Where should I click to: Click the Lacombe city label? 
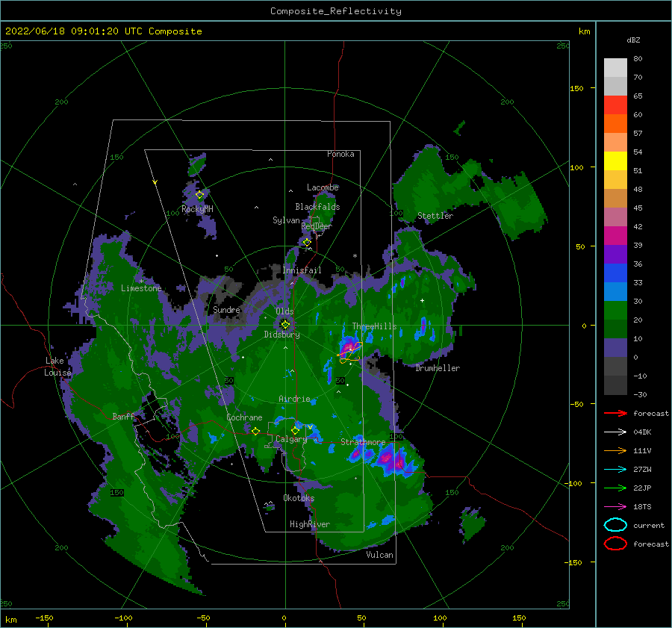point(323,187)
